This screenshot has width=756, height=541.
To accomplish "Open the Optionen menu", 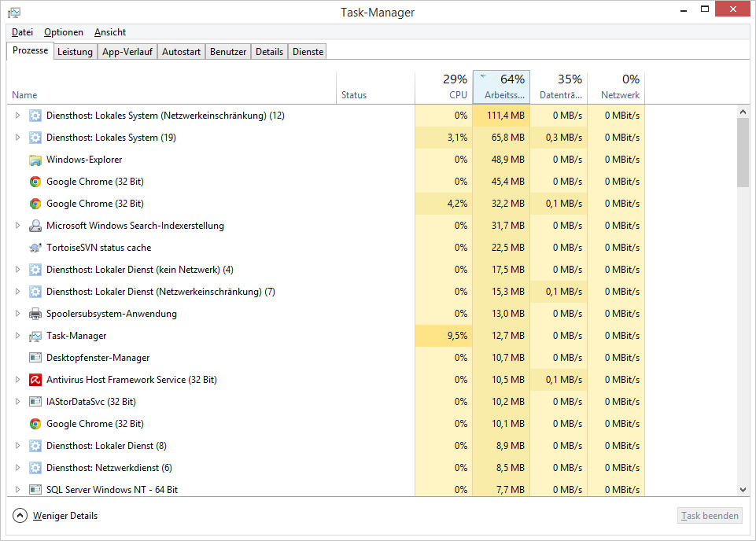I will (x=64, y=32).
